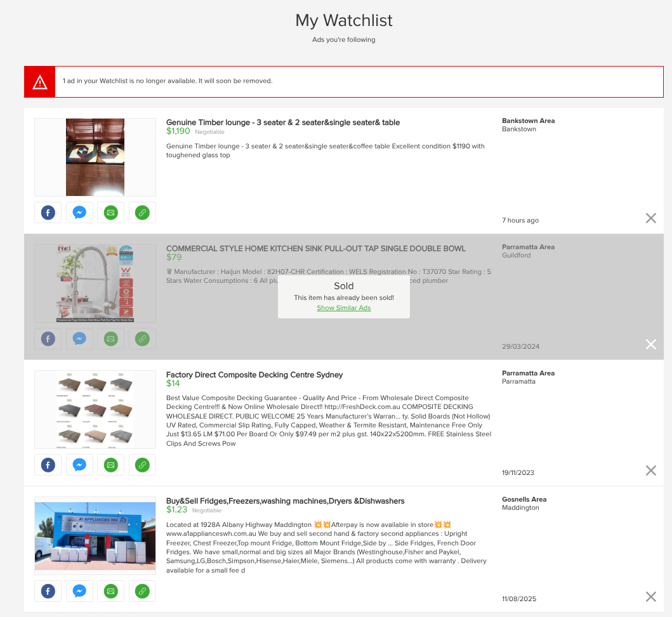The width and height of the screenshot is (672, 617).
Task: Copy link for Composite Decking ad
Action: tap(142, 465)
